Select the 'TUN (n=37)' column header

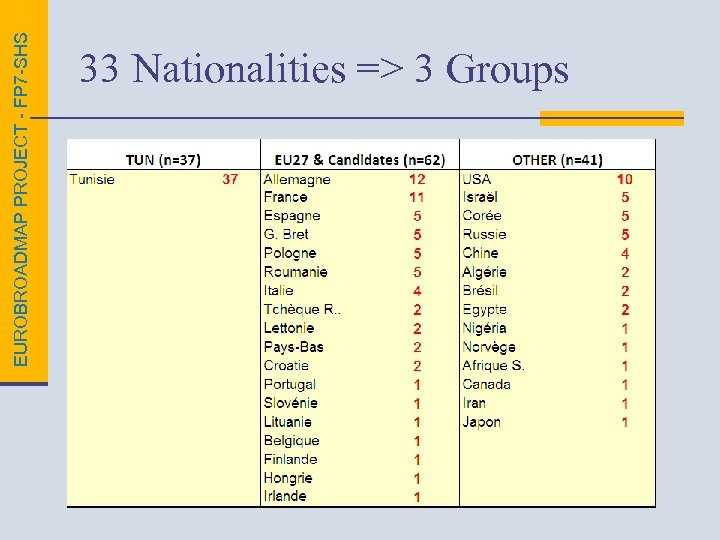(163, 160)
